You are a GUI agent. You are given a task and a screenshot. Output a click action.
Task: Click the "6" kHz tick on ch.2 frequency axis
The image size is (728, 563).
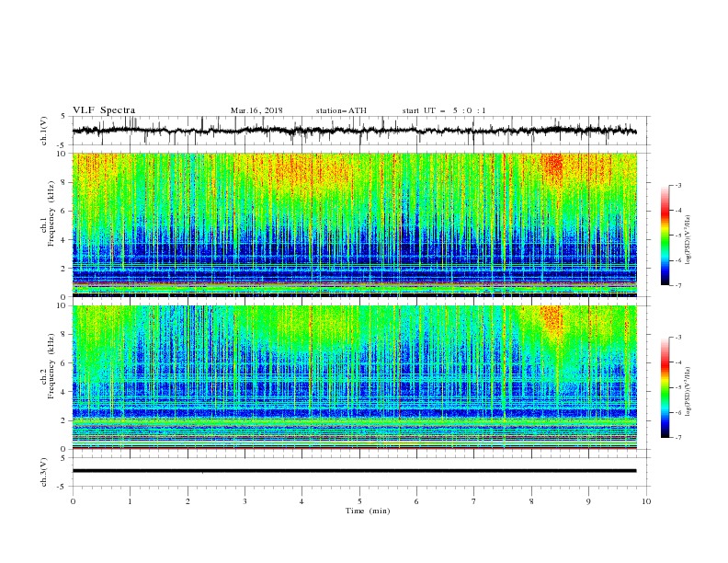(64, 363)
